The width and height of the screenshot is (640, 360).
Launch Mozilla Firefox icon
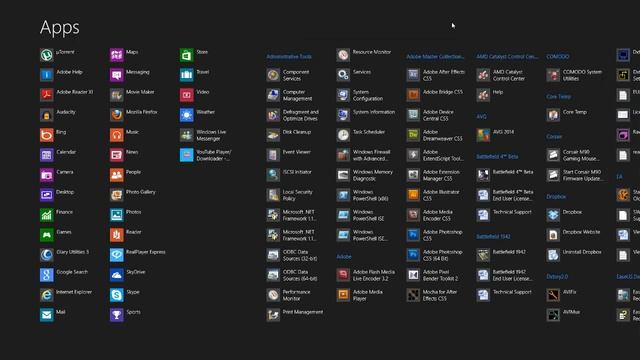click(x=117, y=115)
